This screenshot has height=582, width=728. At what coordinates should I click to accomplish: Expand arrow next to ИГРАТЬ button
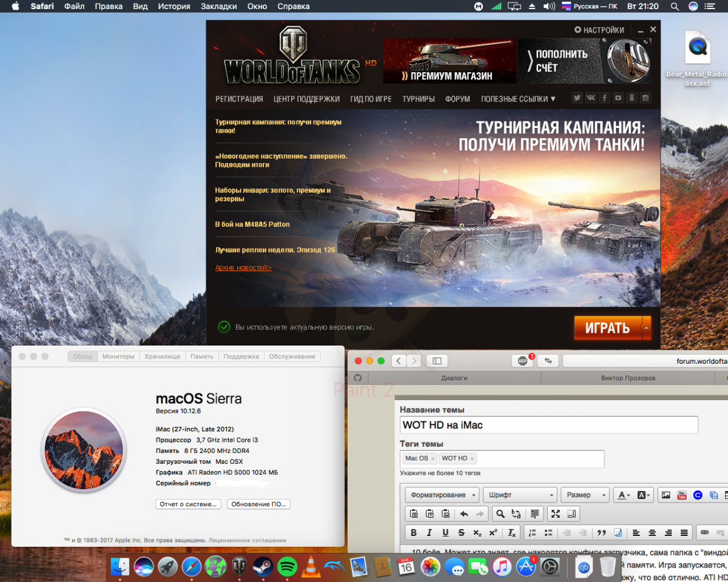(x=646, y=328)
